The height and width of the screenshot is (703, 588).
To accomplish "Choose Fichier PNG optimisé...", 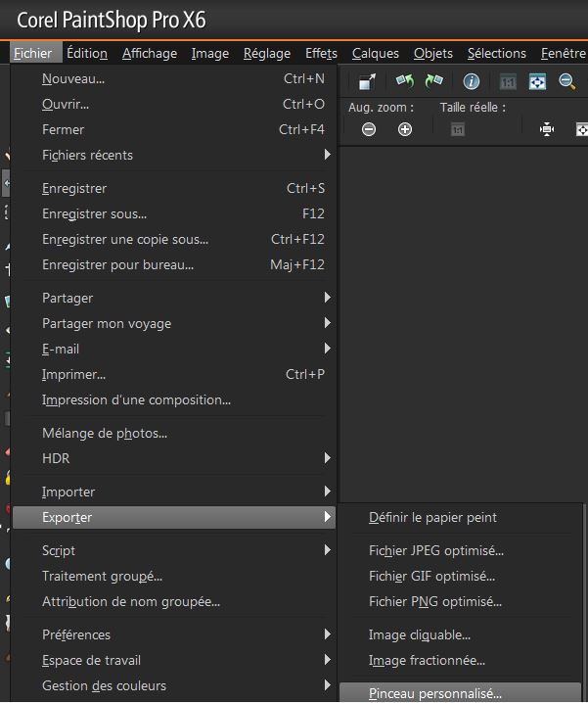I will click(461, 602).
